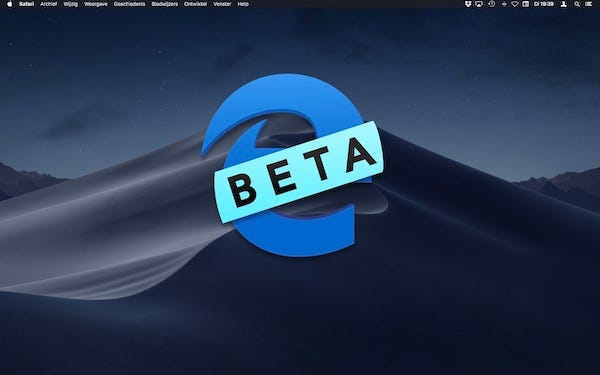Screen dimensions: 600x375
Task: Open the Wi-Fi status menu
Action: tap(515, 4)
